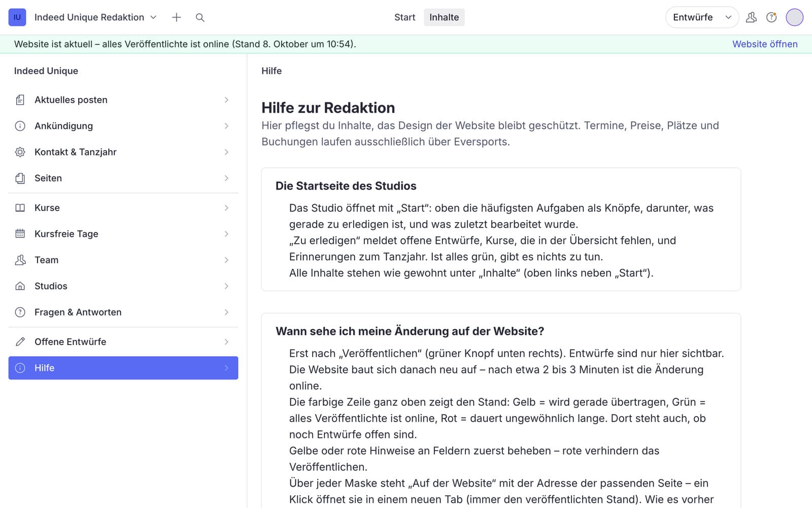Expand the Team row chevron
Image resolution: width=812 pixels, height=508 pixels.
[226, 260]
